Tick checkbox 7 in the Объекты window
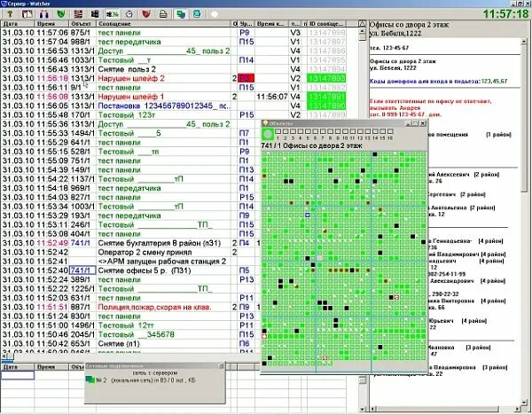This screenshot has height=415, width=532. tap(323, 131)
